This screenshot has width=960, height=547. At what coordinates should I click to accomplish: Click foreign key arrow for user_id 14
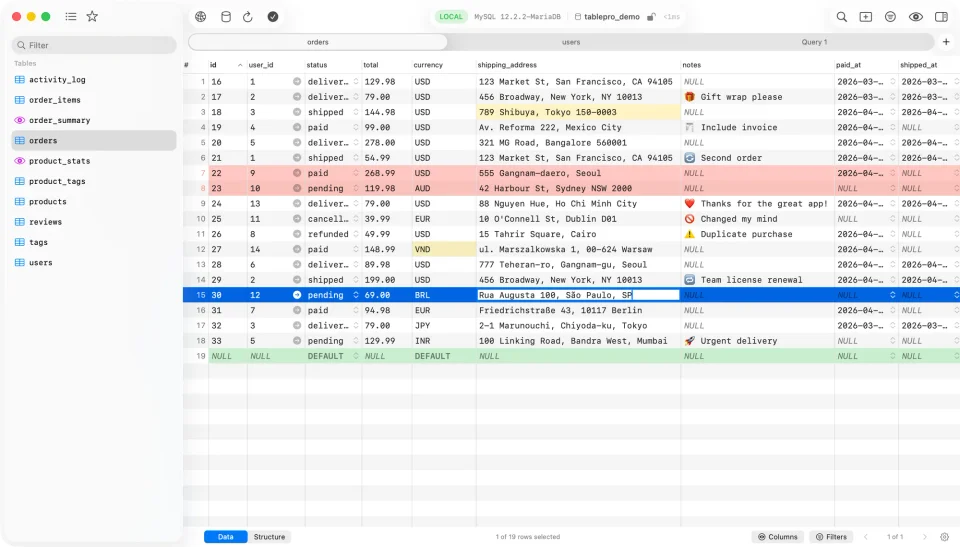tap(297, 249)
